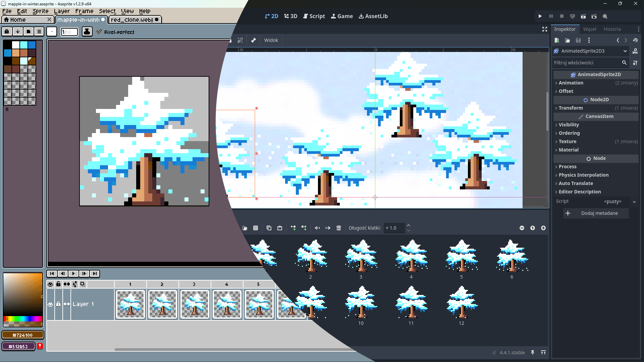
Task: Toggle distraction-free mode expand icon
Action: pos(545,29)
